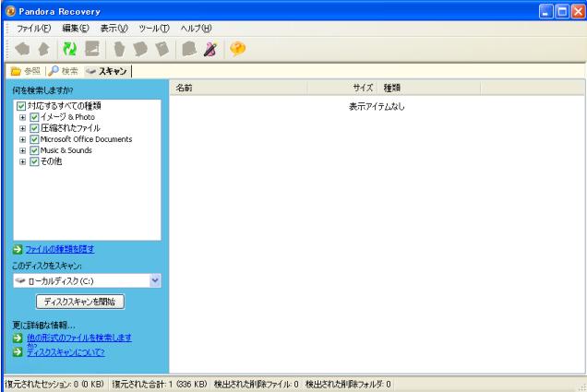
Task: Click the 検出された削除フォルダ: 0 status entry
Action: click(x=348, y=384)
